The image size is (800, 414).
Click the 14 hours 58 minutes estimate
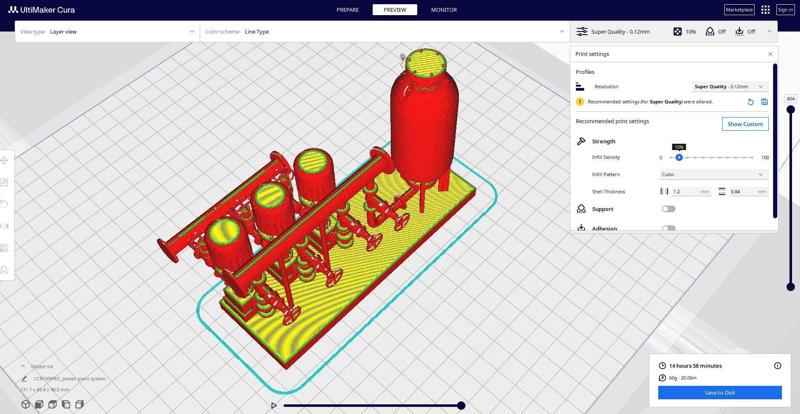[x=695, y=366]
